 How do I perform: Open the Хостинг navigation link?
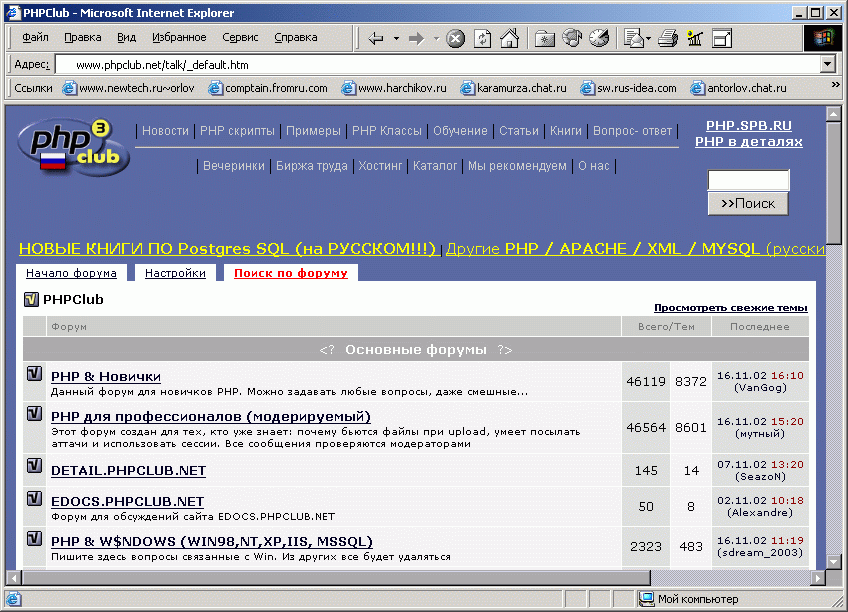click(x=380, y=166)
